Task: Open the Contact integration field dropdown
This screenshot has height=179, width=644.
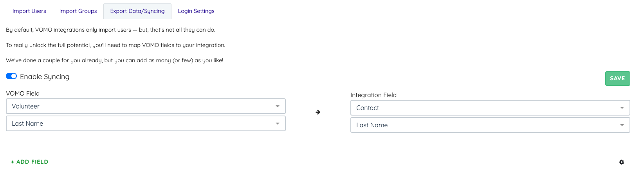Action: point(490,108)
